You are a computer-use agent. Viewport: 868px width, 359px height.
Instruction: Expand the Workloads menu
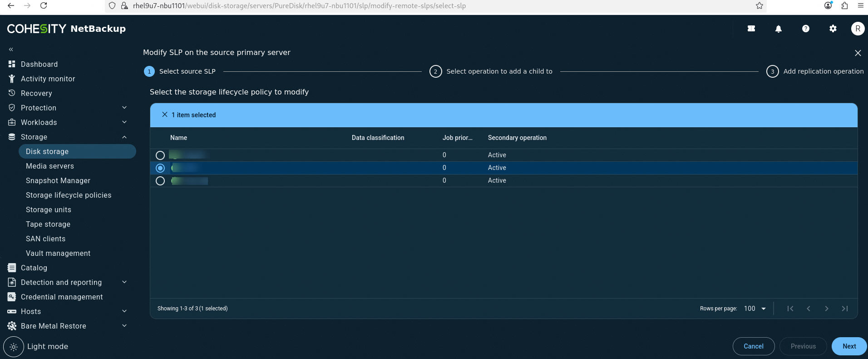124,122
